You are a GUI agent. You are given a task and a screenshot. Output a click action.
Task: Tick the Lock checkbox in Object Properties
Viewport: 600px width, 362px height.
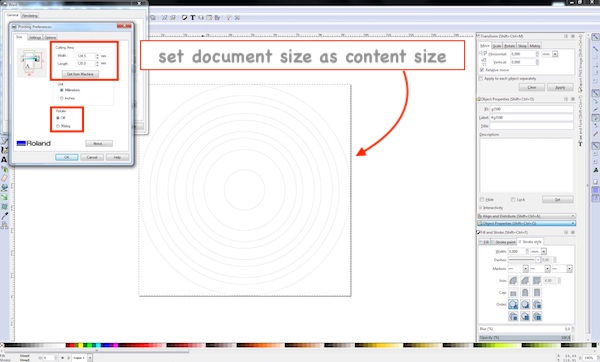tap(513, 199)
